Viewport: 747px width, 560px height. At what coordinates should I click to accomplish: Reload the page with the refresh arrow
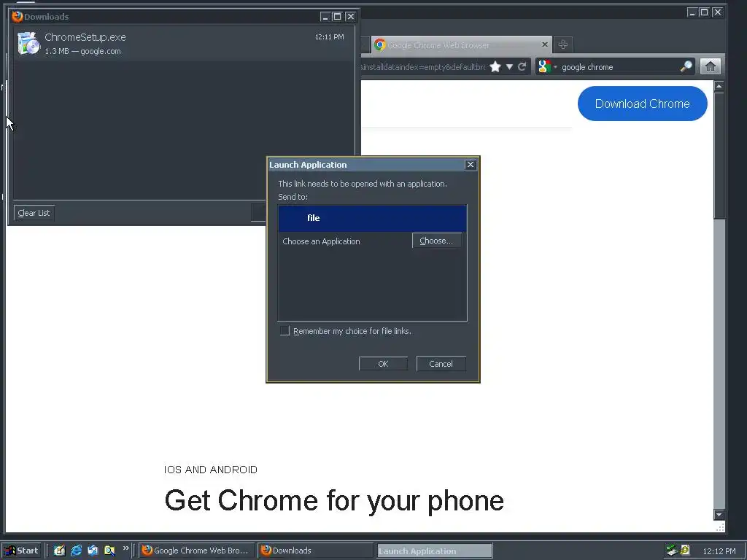point(522,66)
